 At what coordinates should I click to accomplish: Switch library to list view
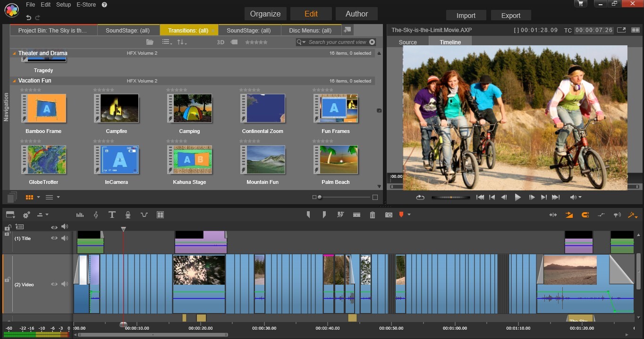pos(49,197)
